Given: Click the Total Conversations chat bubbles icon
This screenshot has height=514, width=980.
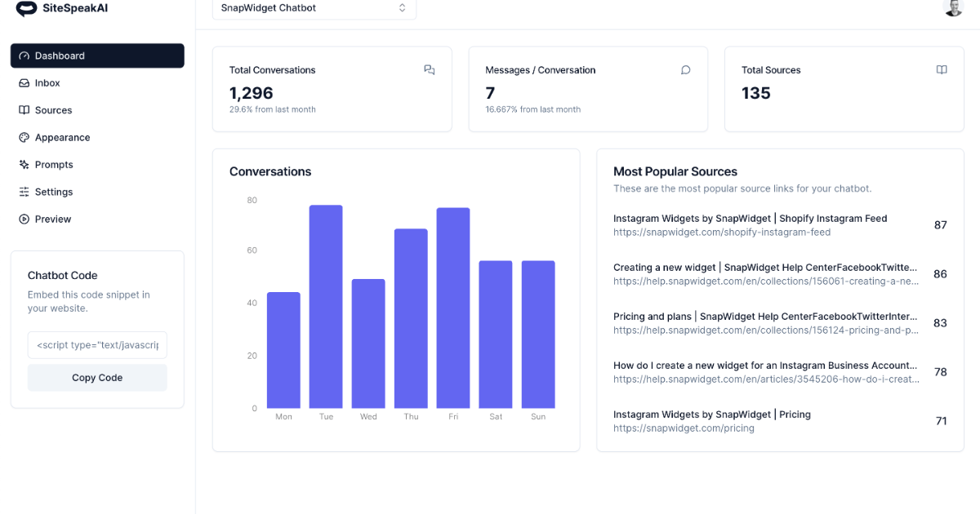Looking at the screenshot, I should [430, 70].
